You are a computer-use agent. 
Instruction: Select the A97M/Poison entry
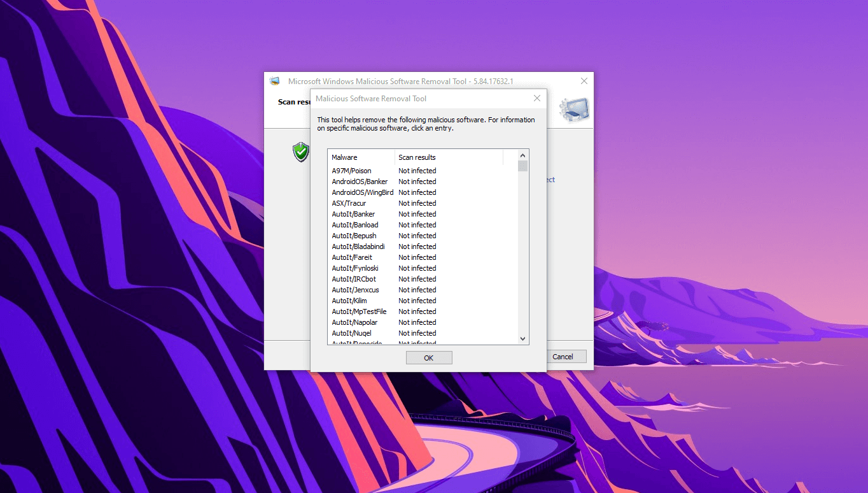pyautogui.click(x=351, y=171)
